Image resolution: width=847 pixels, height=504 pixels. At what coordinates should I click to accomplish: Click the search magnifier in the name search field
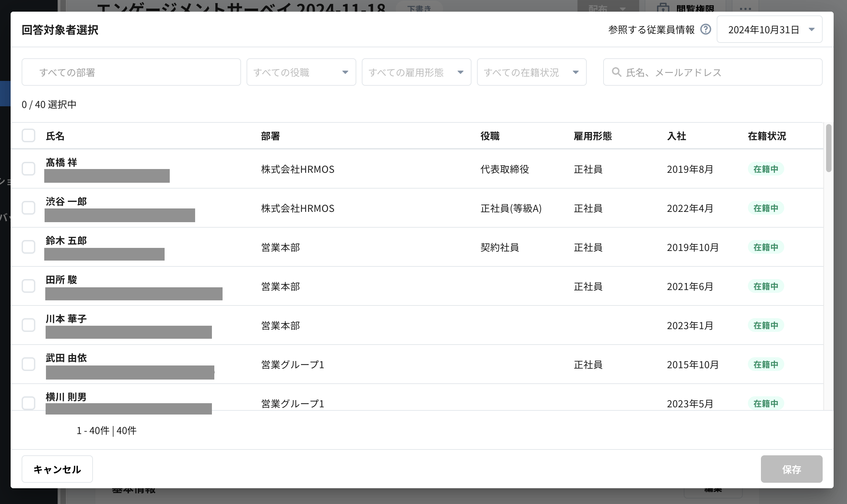(616, 72)
